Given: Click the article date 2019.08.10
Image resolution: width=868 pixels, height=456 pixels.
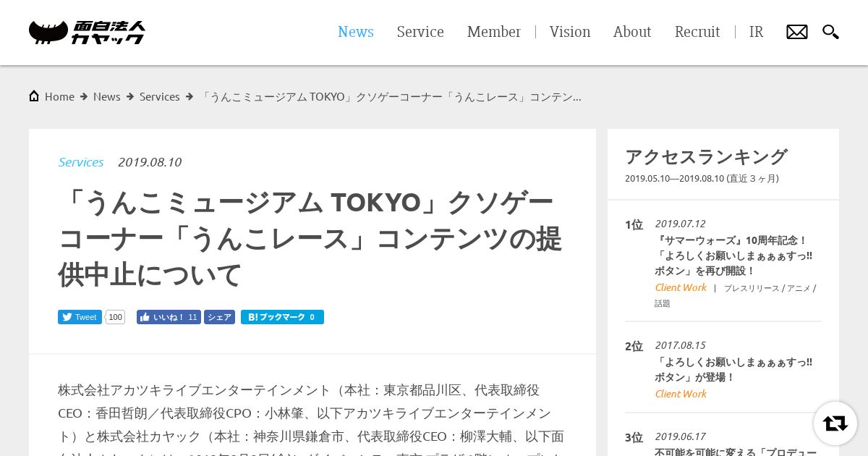Looking at the screenshot, I should 150,162.
